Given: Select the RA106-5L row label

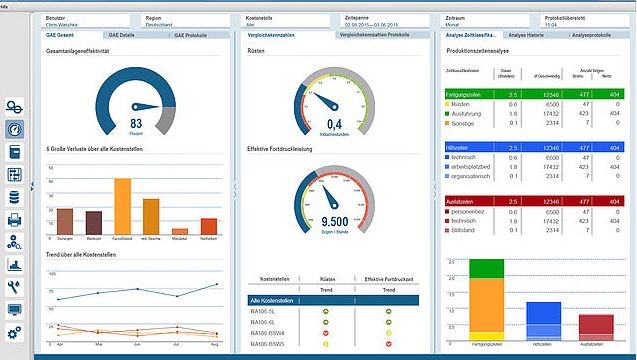Looking at the screenshot, I should point(262,312).
